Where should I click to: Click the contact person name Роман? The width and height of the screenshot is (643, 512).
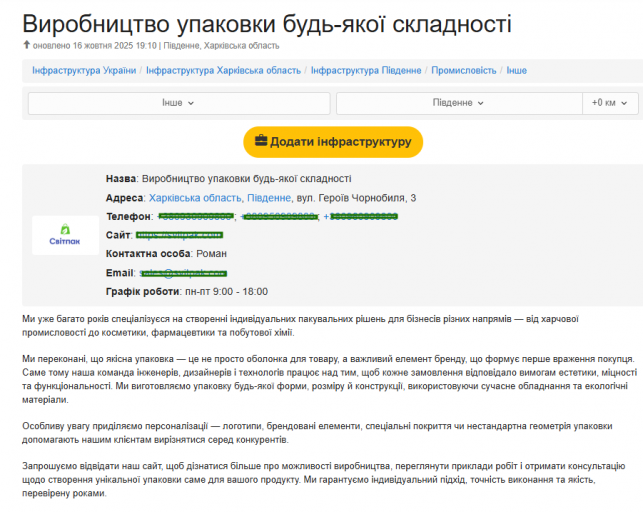(212, 254)
